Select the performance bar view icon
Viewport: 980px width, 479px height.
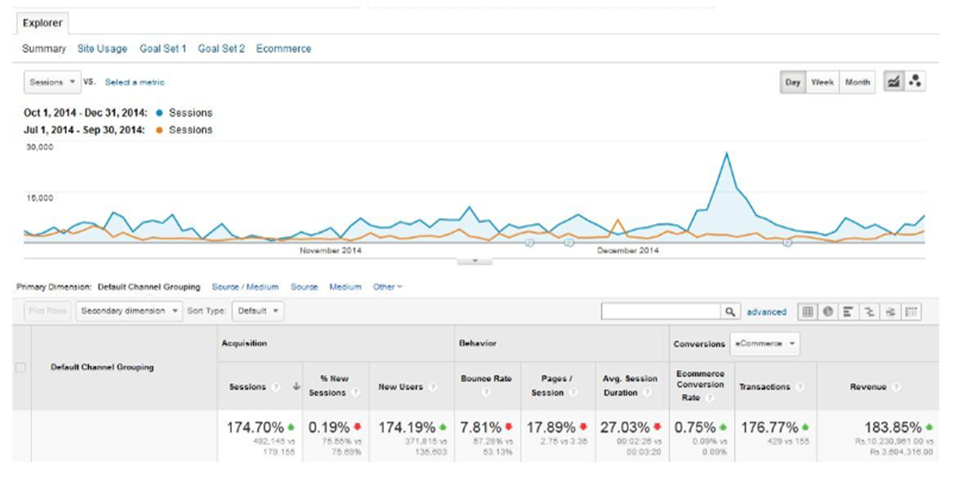pos(849,311)
